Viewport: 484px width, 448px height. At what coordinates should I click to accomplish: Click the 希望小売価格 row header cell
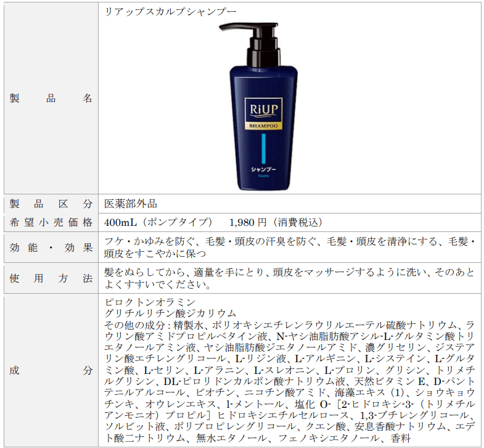pyautogui.click(x=51, y=222)
